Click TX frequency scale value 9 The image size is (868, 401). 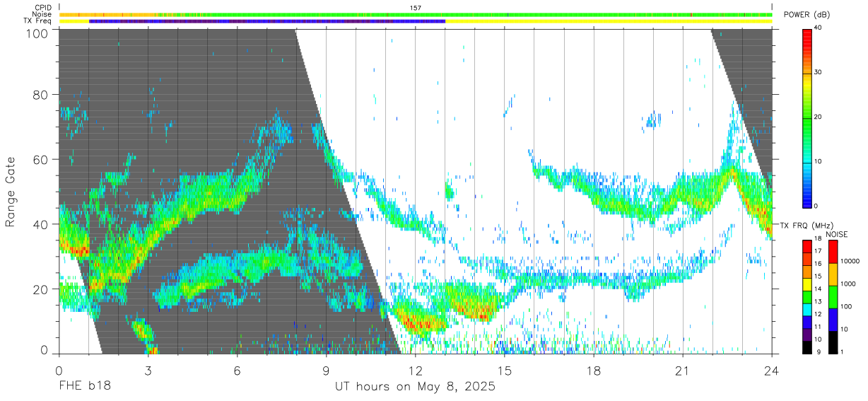(x=819, y=352)
